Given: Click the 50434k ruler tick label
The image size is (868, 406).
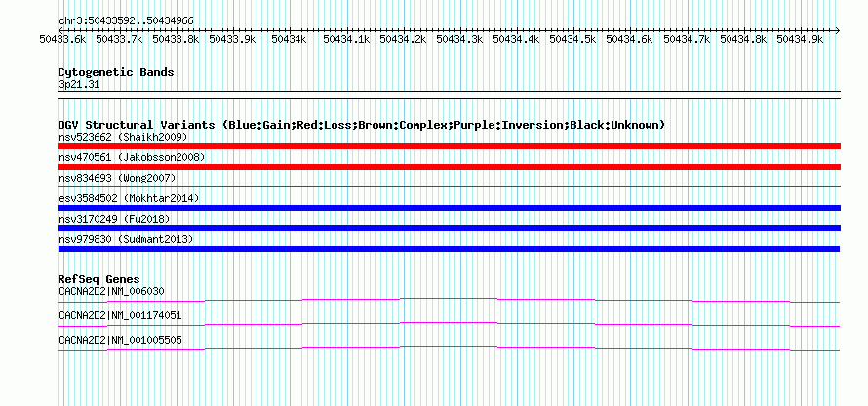Looking at the screenshot, I should [289, 39].
